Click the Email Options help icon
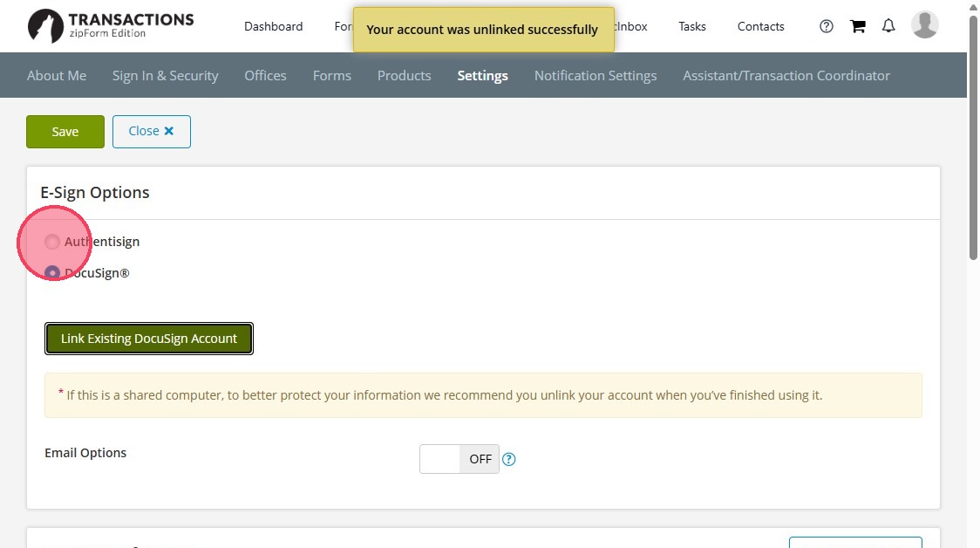Image resolution: width=980 pixels, height=548 pixels. click(x=509, y=459)
